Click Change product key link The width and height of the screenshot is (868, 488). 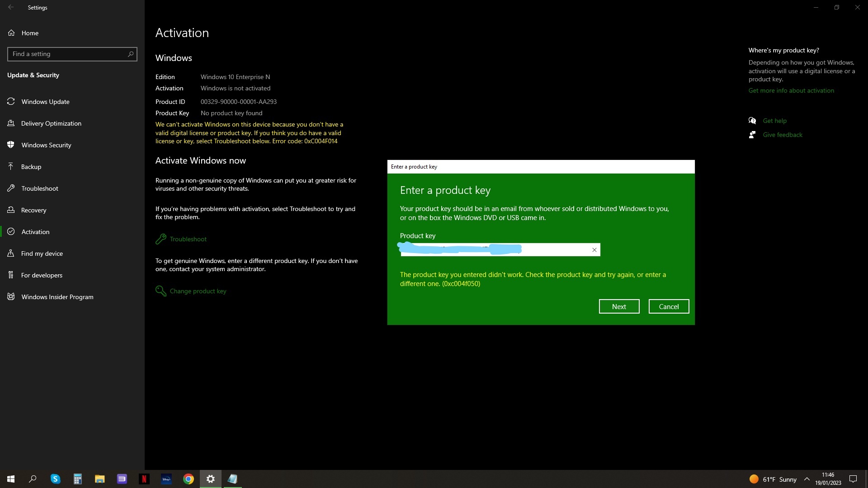198,291
